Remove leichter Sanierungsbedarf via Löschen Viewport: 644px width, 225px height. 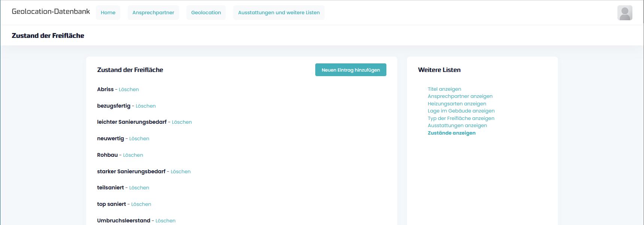(x=182, y=122)
